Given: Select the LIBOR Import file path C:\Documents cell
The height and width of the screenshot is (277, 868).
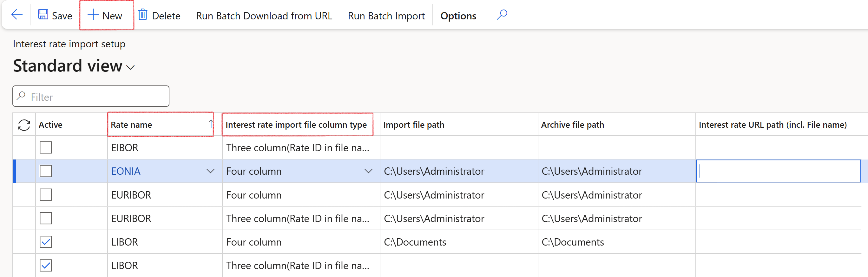Looking at the screenshot, I should pyautogui.click(x=415, y=242).
